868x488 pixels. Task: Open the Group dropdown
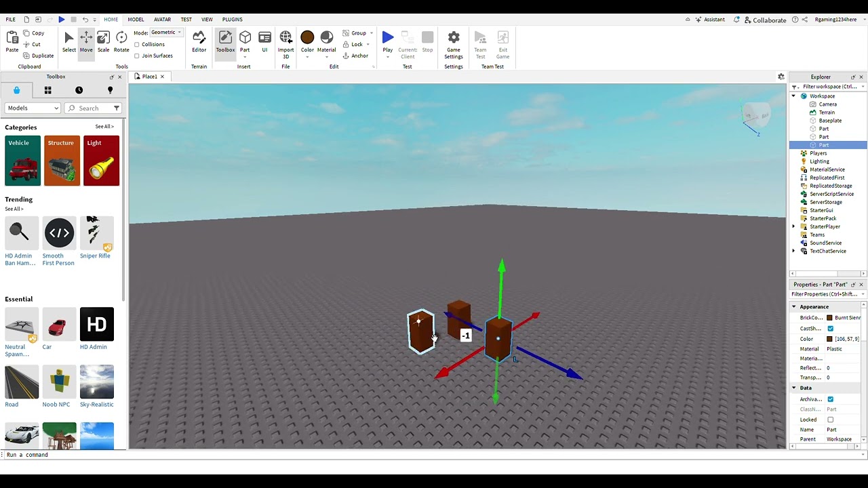358,33
